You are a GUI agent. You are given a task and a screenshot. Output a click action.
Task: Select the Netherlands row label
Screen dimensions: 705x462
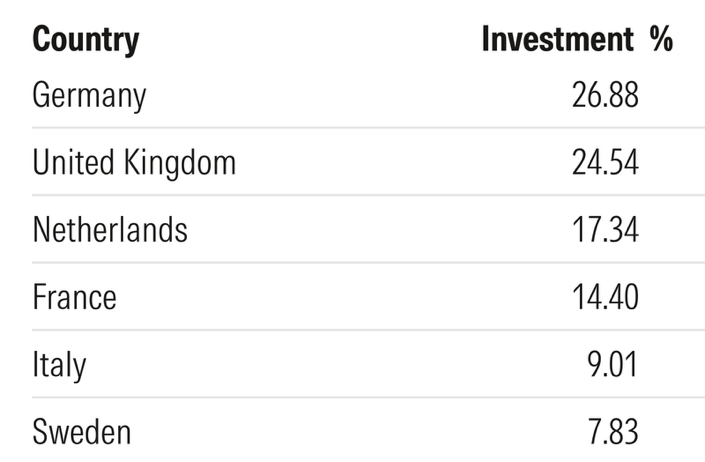coord(110,230)
